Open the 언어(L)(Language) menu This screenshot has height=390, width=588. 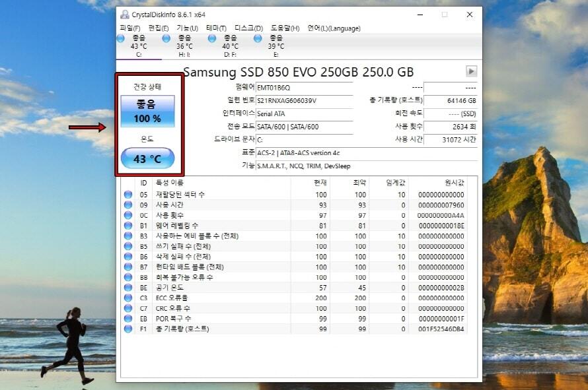pyautogui.click(x=334, y=28)
